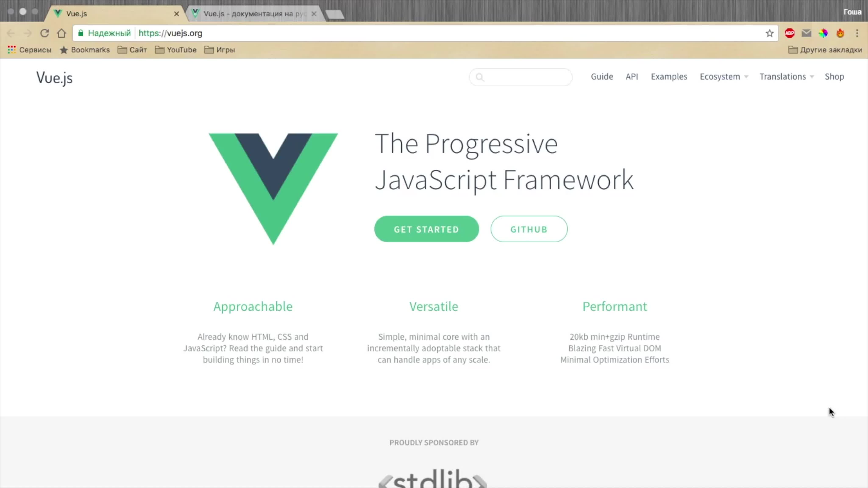Open the Examples page

[668, 76]
